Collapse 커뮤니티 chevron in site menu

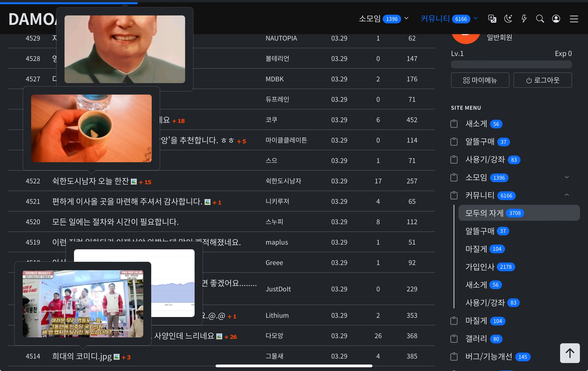pos(567,195)
